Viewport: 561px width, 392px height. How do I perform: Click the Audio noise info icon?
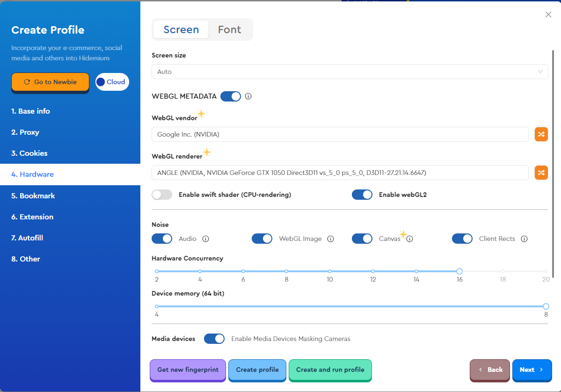click(205, 239)
